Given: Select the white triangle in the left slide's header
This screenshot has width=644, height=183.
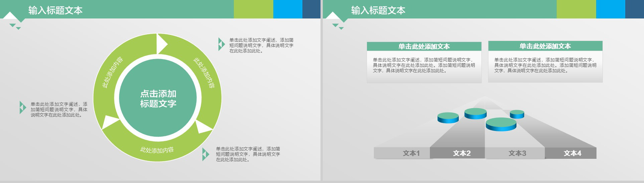Looking at the screenshot, I should pos(10,16).
